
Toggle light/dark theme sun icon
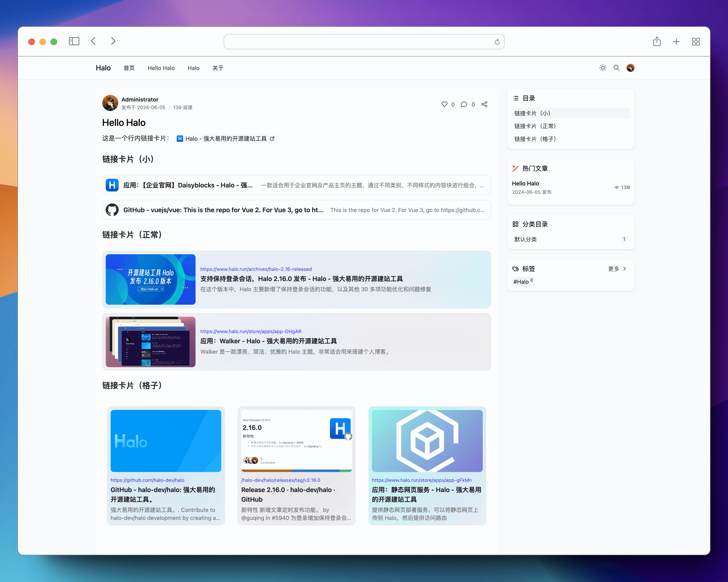(603, 68)
